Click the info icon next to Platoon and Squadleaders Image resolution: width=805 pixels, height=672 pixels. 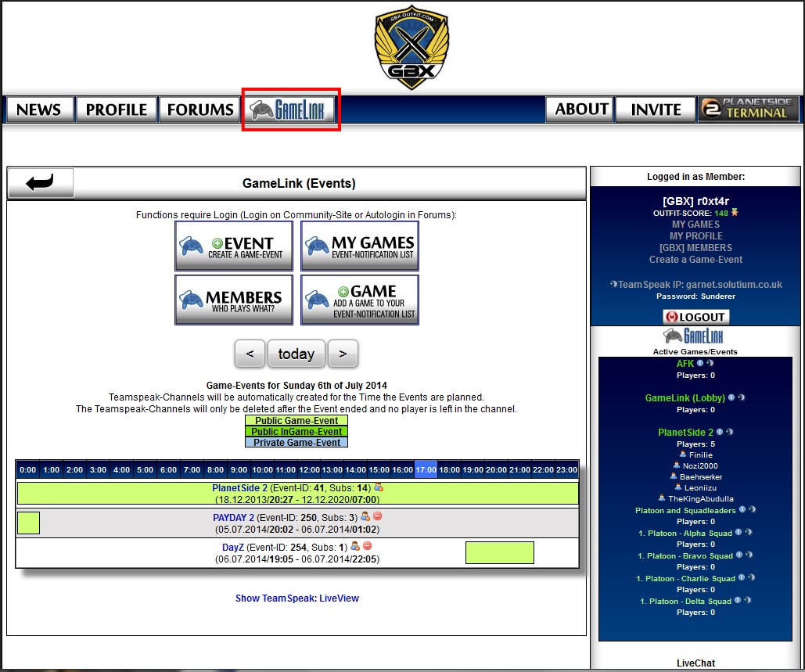pos(742,510)
